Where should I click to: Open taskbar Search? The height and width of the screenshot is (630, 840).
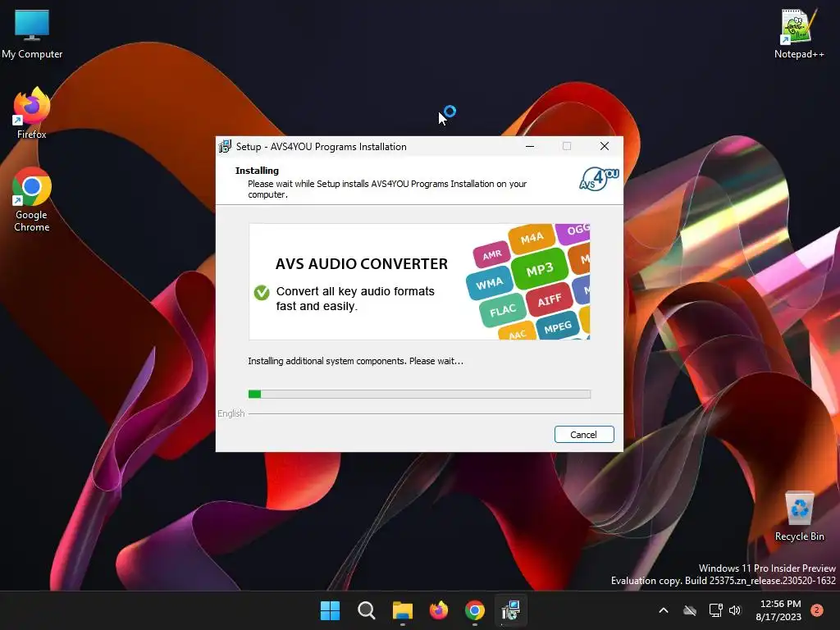pyautogui.click(x=367, y=610)
